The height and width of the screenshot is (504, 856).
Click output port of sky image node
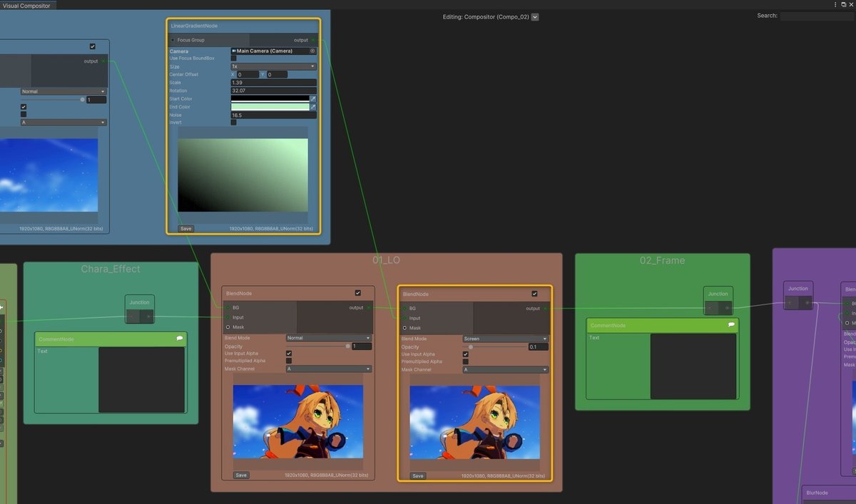pos(103,61)
